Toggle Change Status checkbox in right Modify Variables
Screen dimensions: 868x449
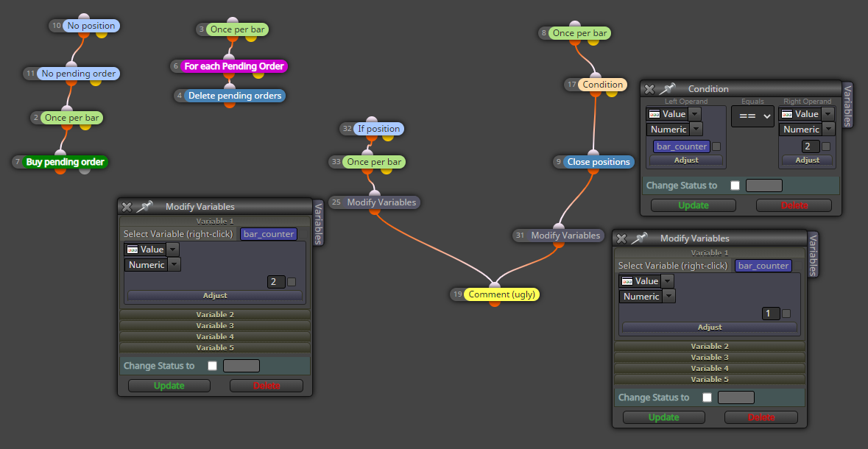707,397
